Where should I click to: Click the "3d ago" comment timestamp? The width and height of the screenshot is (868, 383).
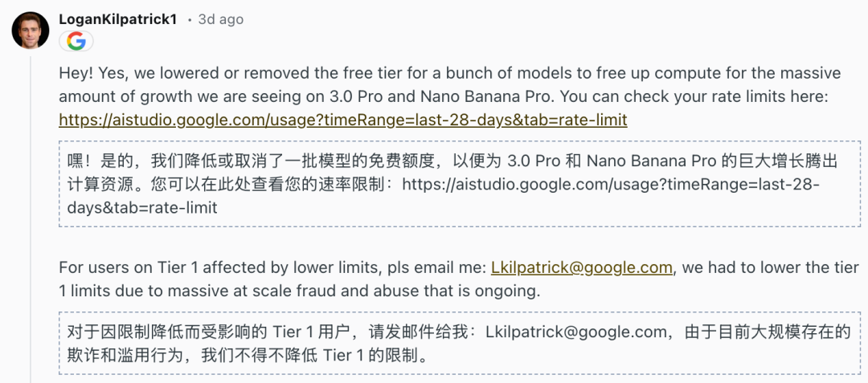(220, 19)
